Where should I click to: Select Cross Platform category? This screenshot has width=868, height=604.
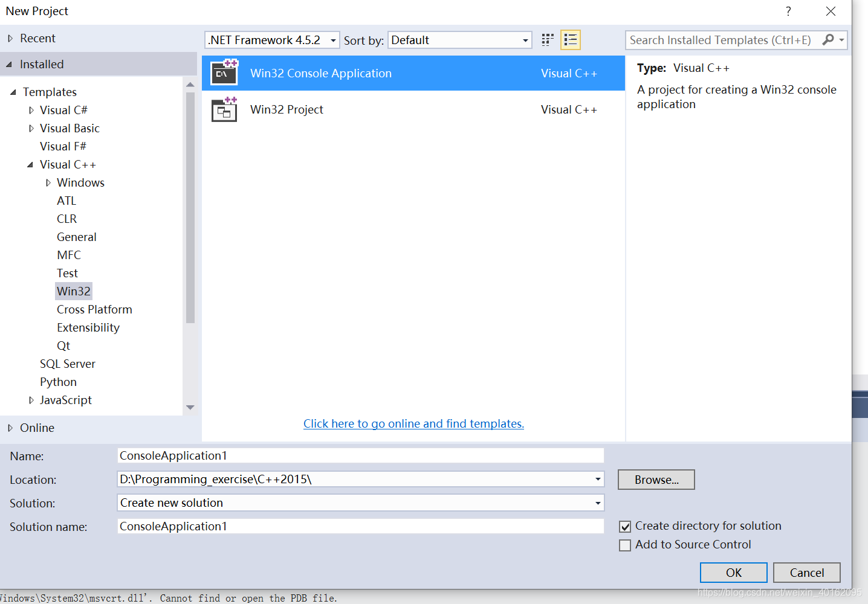[94, 309]
